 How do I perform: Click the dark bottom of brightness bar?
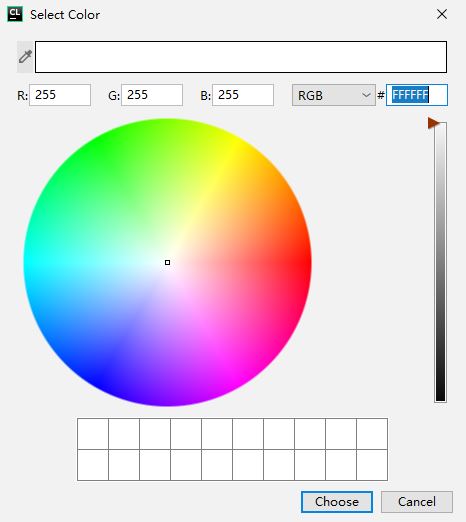point(440,393)
